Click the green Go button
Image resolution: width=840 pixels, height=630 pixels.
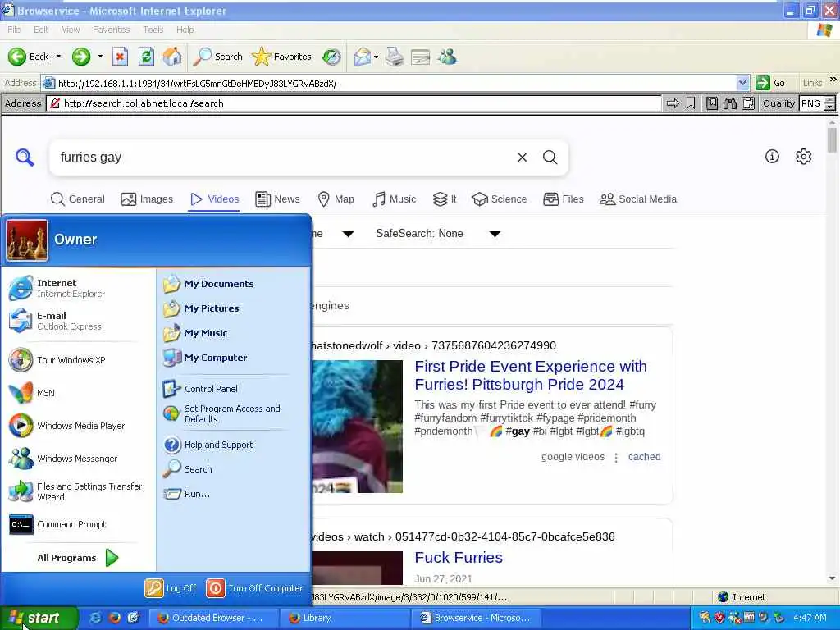pos(769,83)
